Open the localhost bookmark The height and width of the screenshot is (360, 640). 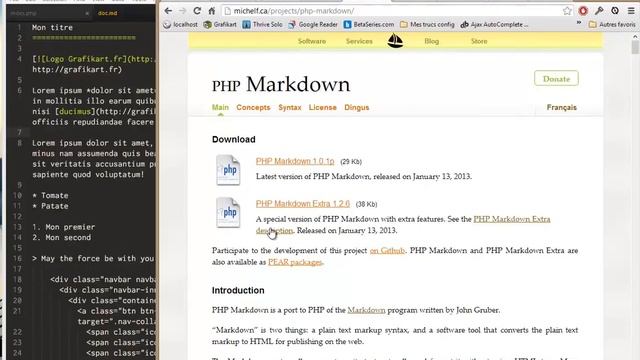click(180, 24)
